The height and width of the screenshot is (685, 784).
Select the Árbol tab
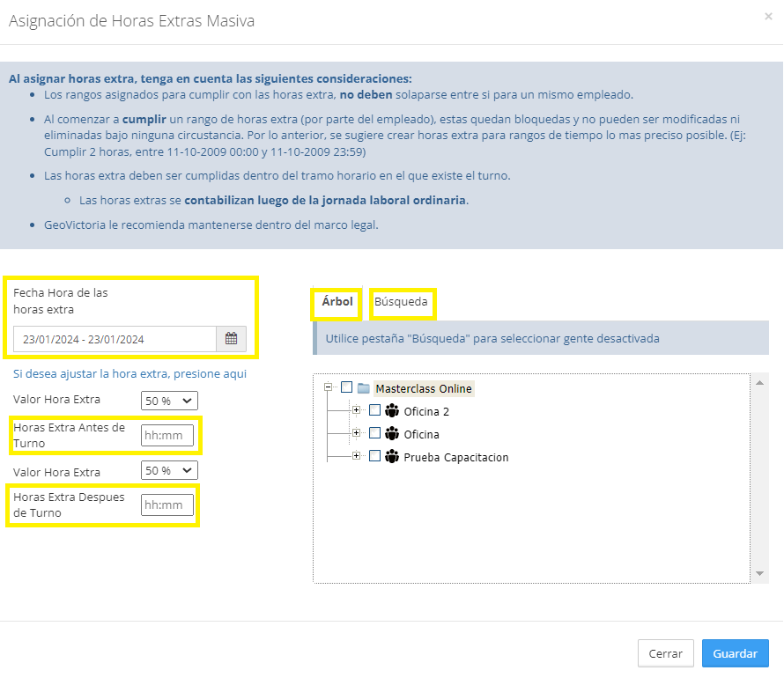click(337, 302)
